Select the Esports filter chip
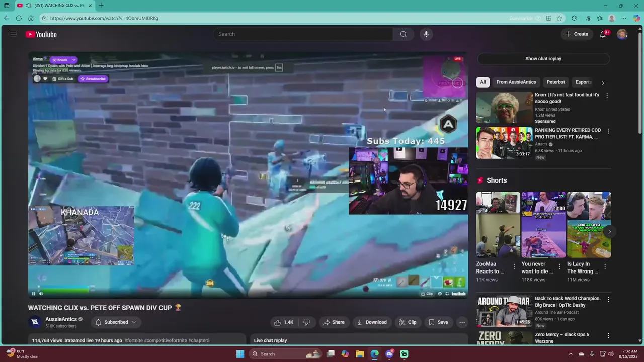The height and width of the screenshot is (362, 644). coord(583,82)
